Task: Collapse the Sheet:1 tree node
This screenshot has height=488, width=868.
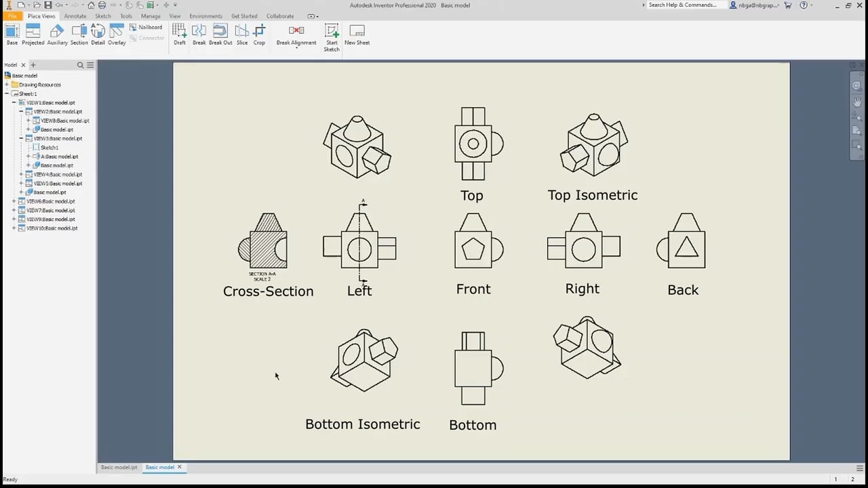Action: [x=7, y=94]
